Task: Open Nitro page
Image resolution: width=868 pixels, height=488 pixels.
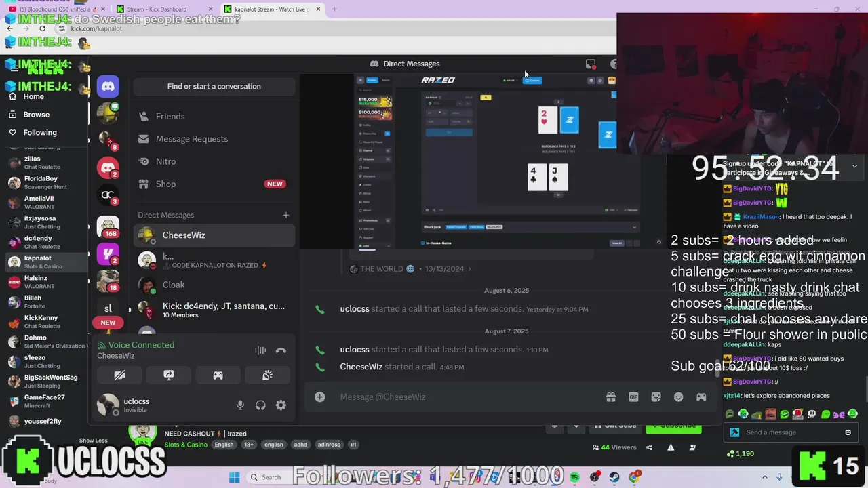Action: click(x=214, y=161)
